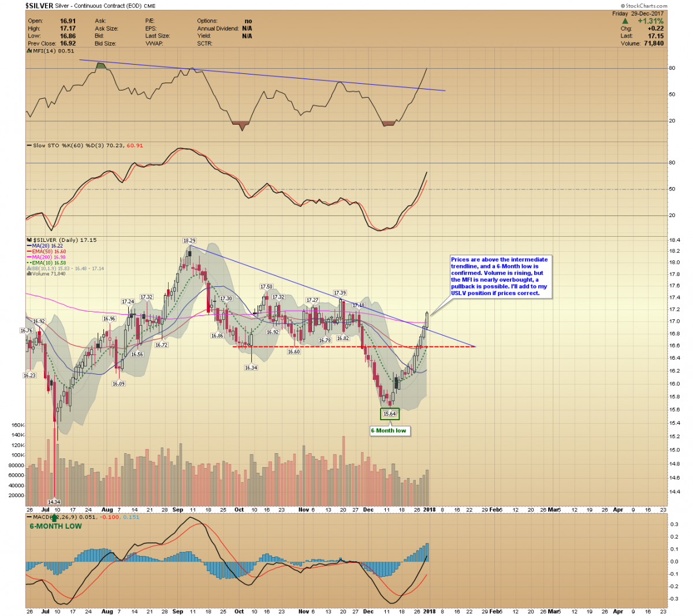Screen dimensions: 693x616
Task: Click the '6-Month low' callout label
Action: coord(389,431)
